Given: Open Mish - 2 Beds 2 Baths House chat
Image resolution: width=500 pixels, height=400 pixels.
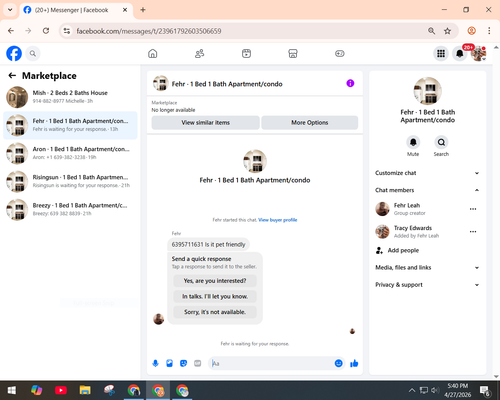Looking at the screenshot, I should (70, 97).
